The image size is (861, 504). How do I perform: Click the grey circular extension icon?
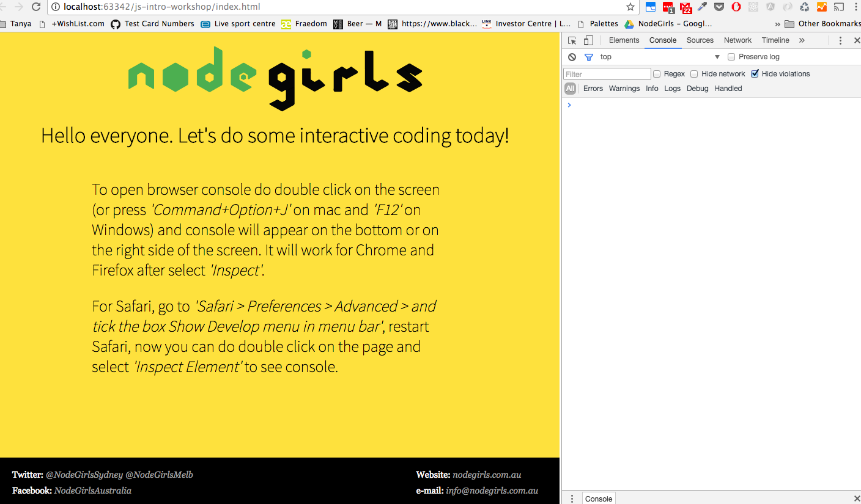(788, 7)
